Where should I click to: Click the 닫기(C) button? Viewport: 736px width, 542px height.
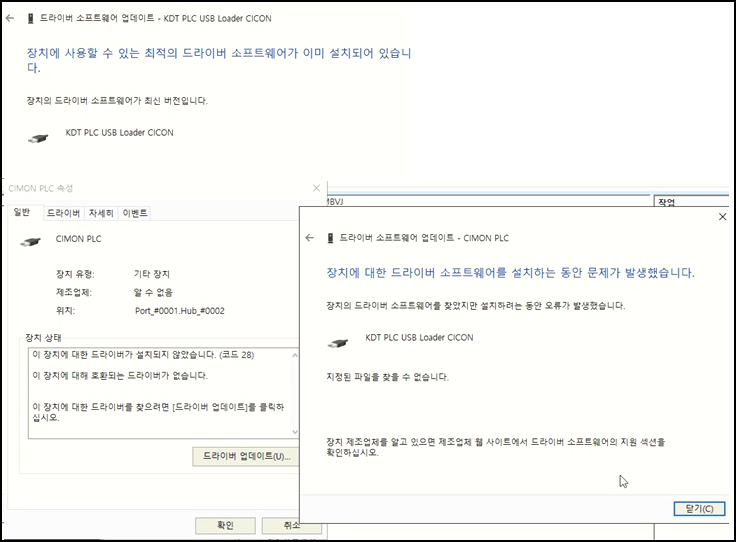[699, 509]
